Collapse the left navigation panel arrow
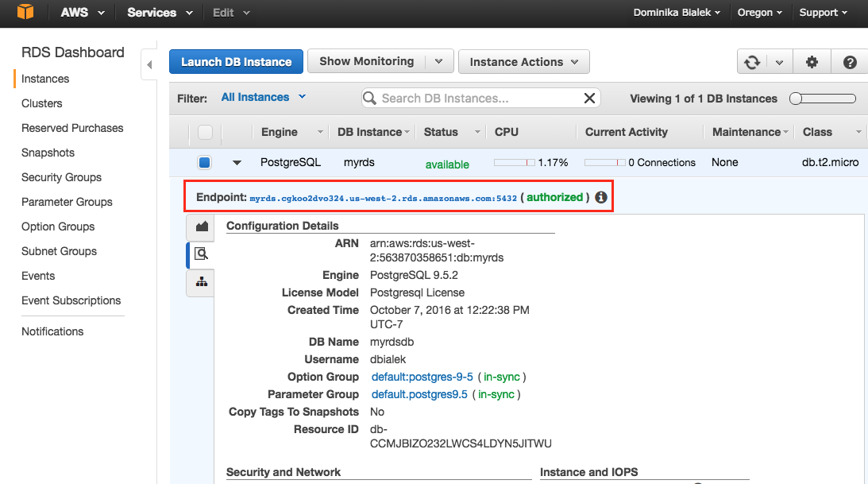Viewport: 868px width, 484px height. click(149, 65)
